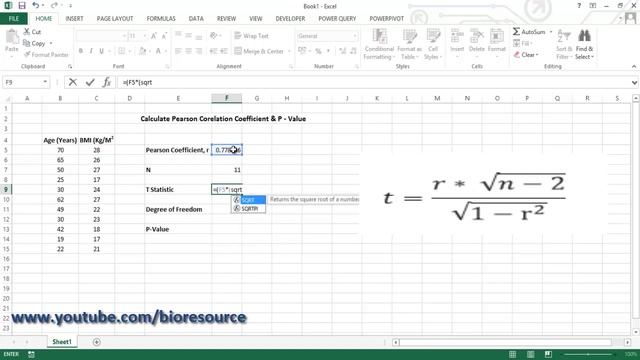Click the Paste clipboard icon
Screen dimensions: 640x360
click(11, 37)
